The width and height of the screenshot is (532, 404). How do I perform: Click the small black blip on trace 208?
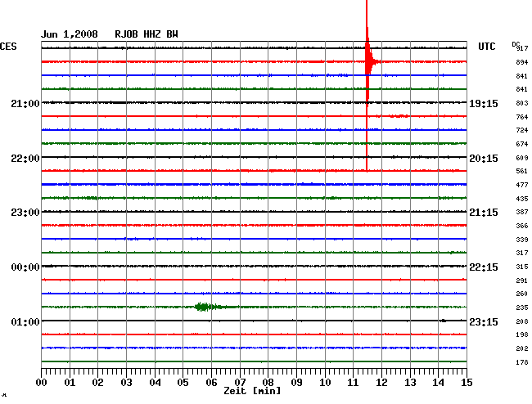[x=444, y=321]
